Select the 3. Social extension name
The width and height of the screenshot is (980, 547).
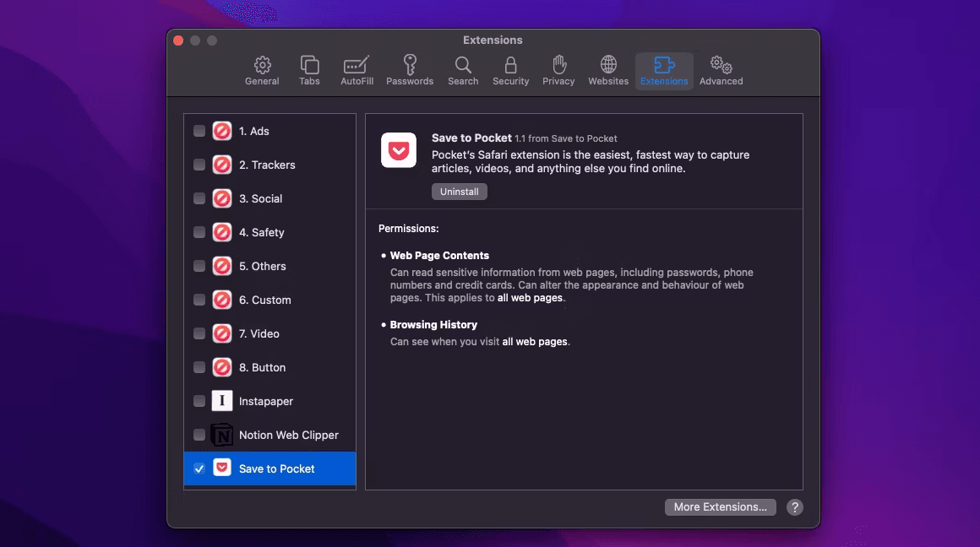(x=260, y=198)
